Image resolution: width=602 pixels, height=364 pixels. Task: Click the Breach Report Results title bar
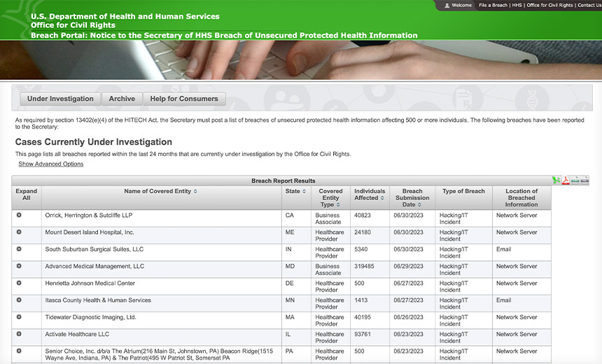point(283,181)
